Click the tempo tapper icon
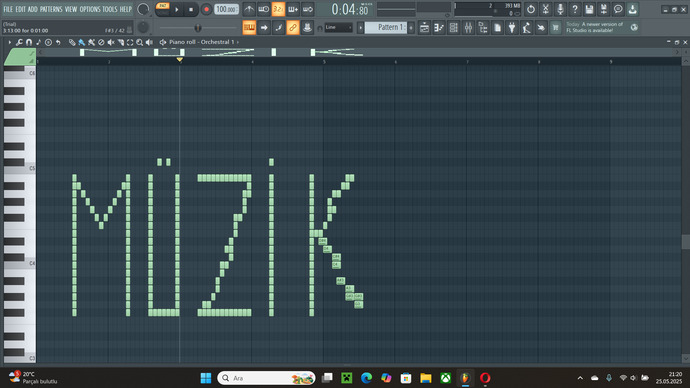 click(x=526, y=28)
